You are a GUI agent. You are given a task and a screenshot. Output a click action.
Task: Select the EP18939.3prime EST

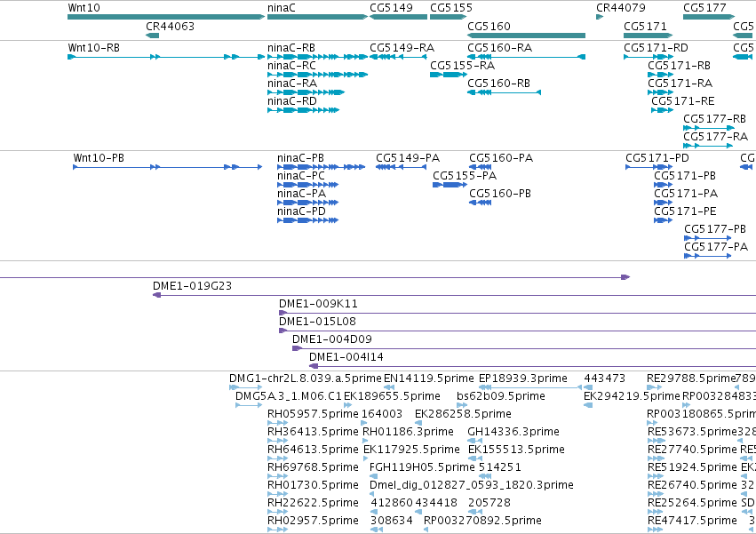[530, 387]
